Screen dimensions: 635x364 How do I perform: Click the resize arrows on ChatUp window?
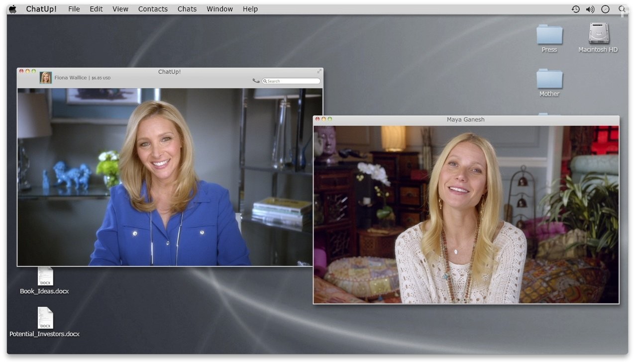pyautogui.click(x=318, y=71)
